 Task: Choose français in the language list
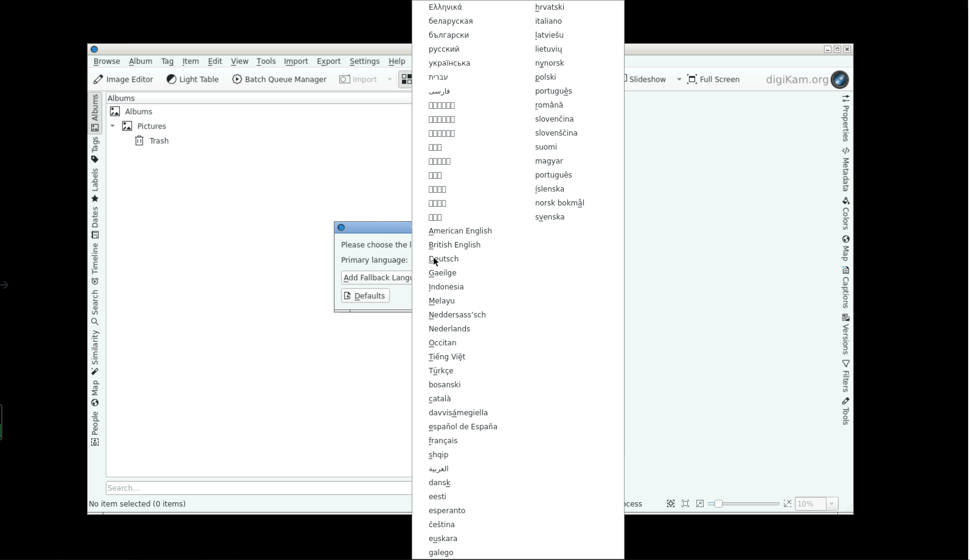click(x=443, y=441)
